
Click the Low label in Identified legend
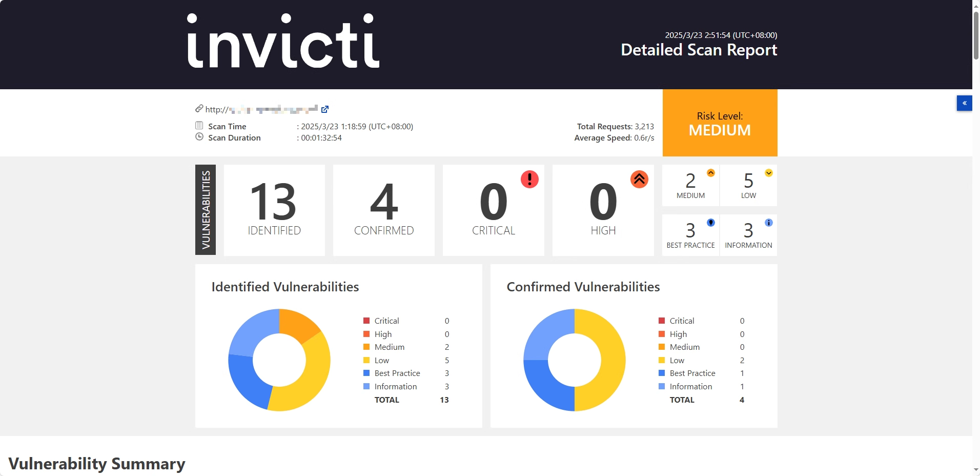(381, 360)
